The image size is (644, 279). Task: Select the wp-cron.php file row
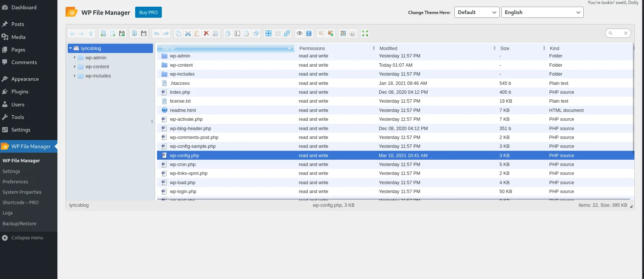tap(396, 165)
